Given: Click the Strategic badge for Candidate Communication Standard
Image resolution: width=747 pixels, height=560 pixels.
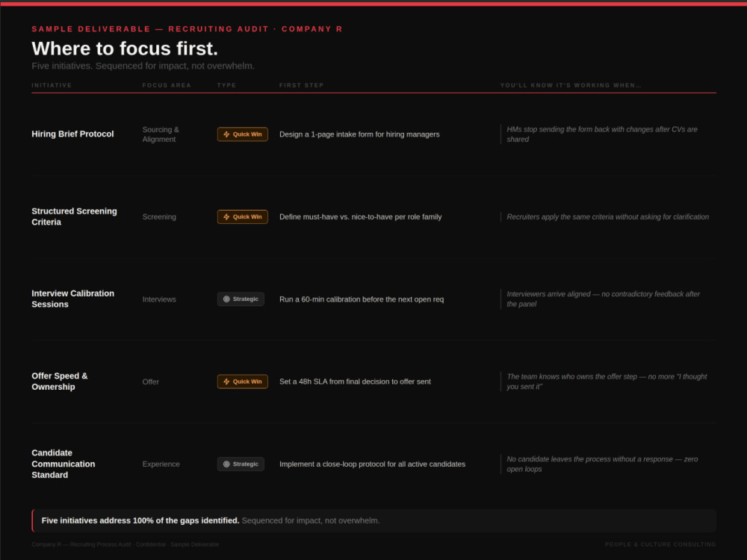Looking at the screenshot, I should [x=241, y=464].
